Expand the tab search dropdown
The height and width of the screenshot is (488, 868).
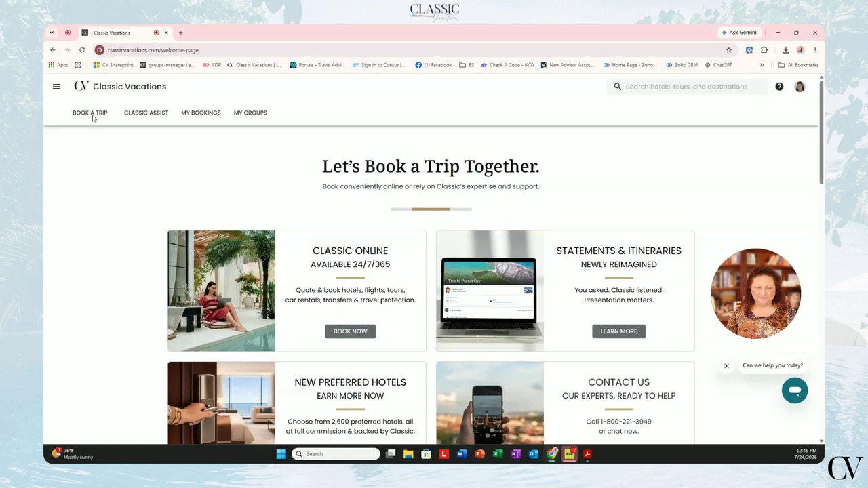(x=52, y=33)
